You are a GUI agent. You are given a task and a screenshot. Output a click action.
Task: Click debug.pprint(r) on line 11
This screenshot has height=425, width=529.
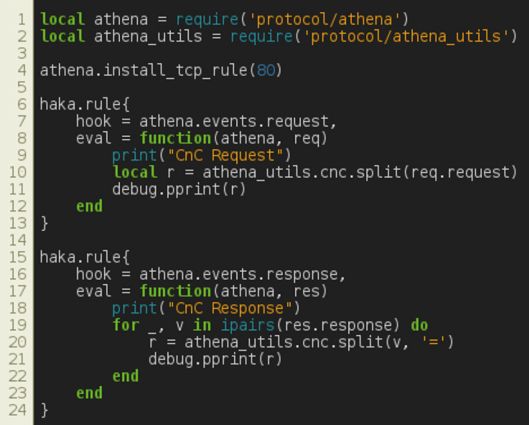click(179, 190)
